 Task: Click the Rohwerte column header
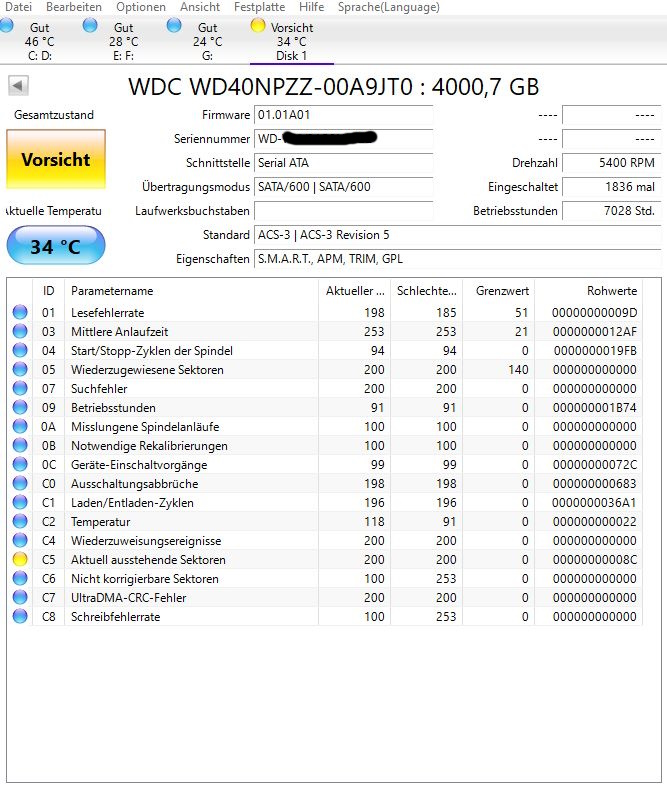click(589, 290)
